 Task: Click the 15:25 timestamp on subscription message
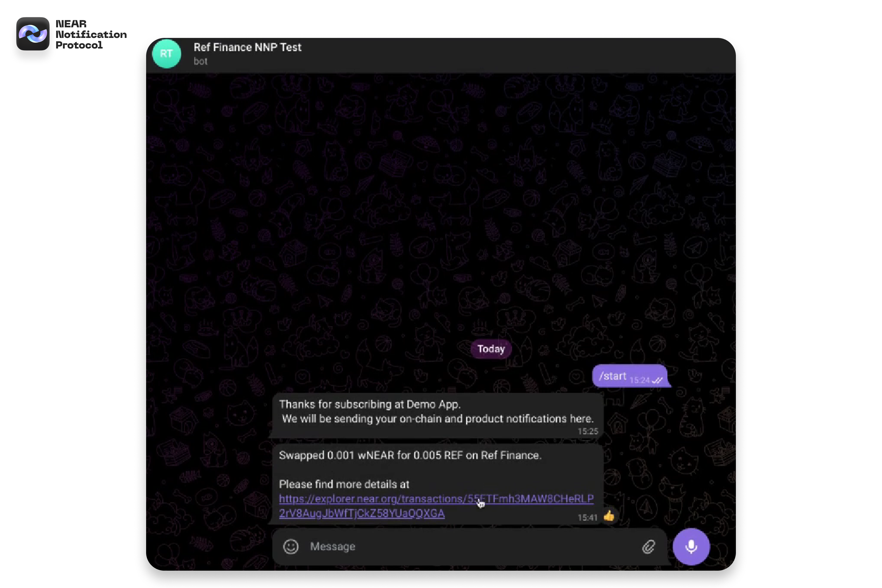[588, 432]
